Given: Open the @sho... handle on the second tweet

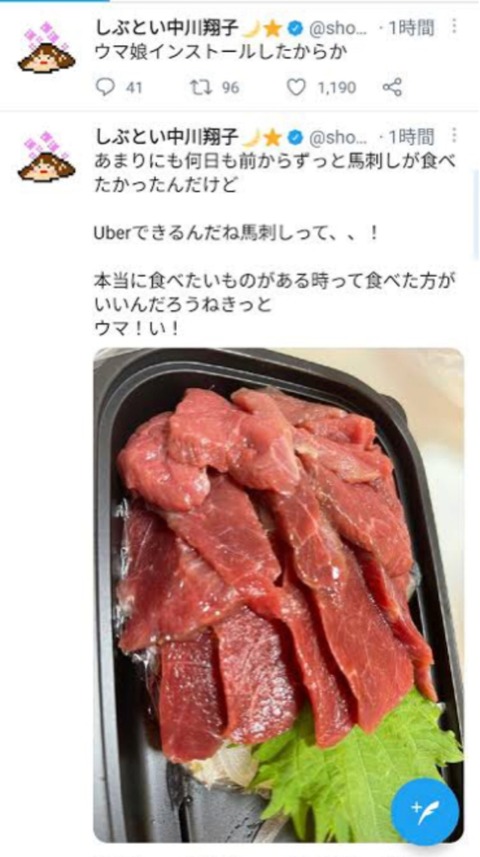Looking at the screenshot, I should click(x=339, y=137).
